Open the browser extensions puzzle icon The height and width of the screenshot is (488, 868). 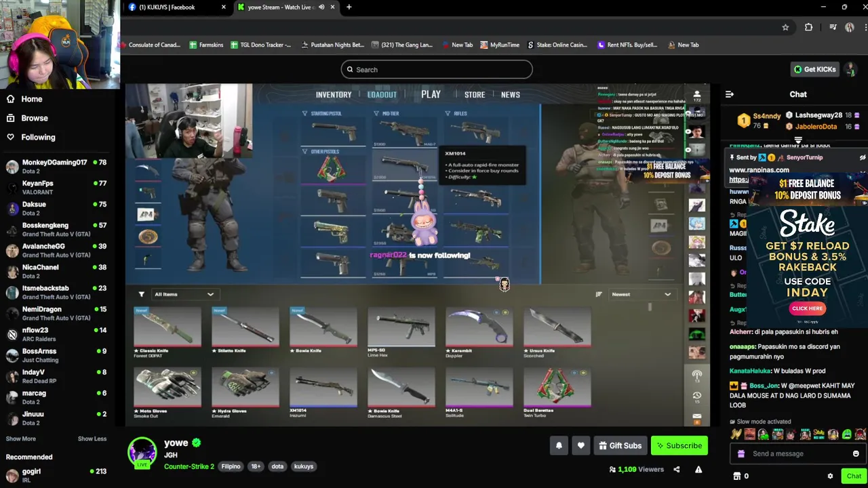click(808, 27)
